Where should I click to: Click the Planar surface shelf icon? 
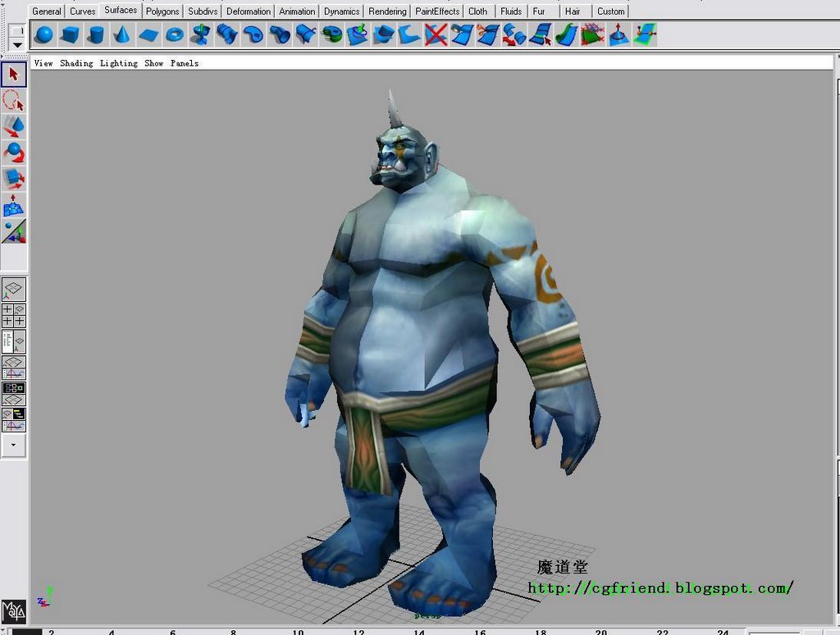253,34
